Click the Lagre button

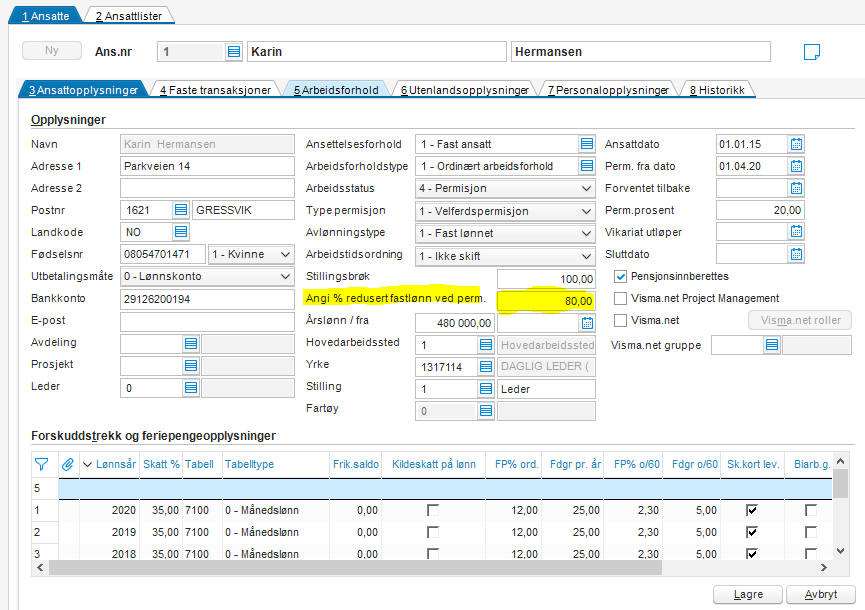(748, 594)
